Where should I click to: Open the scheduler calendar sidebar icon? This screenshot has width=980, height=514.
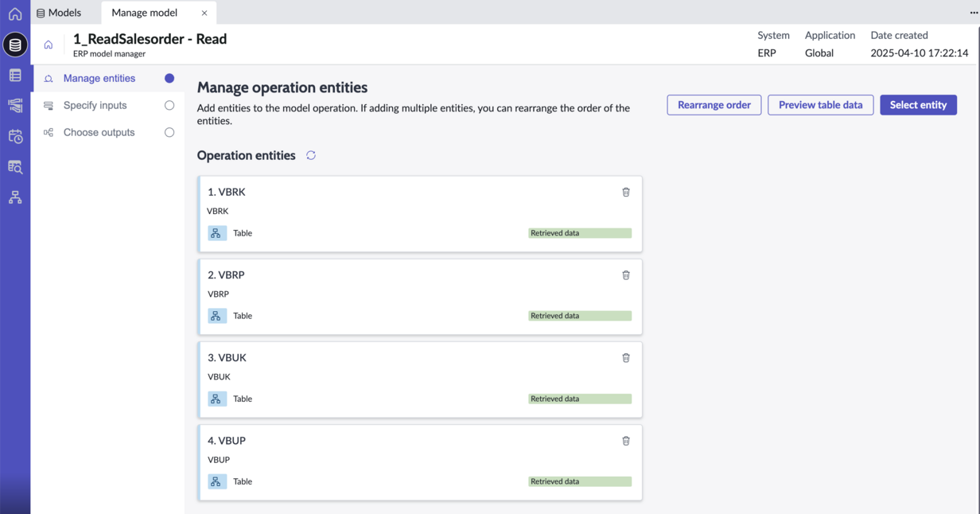tap(15, 136)
